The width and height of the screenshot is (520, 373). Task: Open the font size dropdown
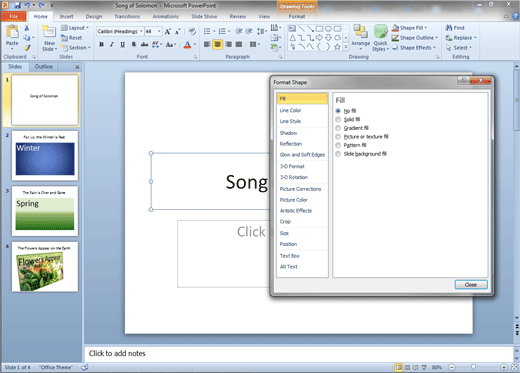click(159, 31)
